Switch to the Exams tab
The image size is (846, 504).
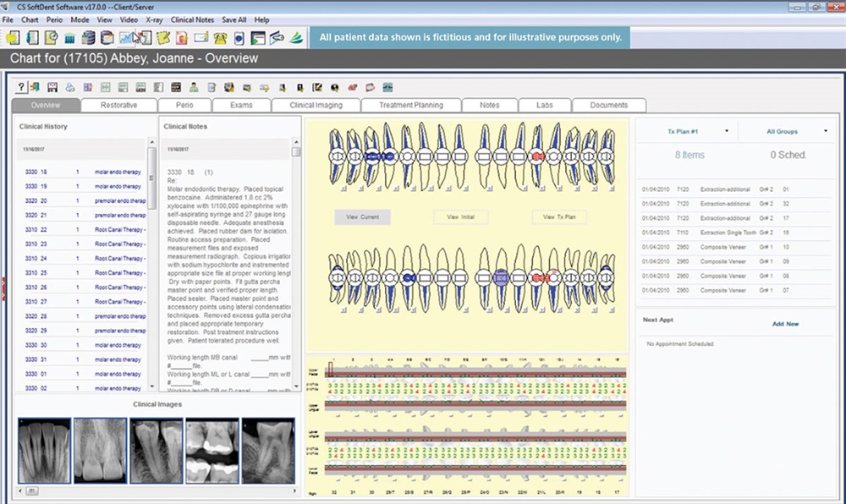[241, 105]
